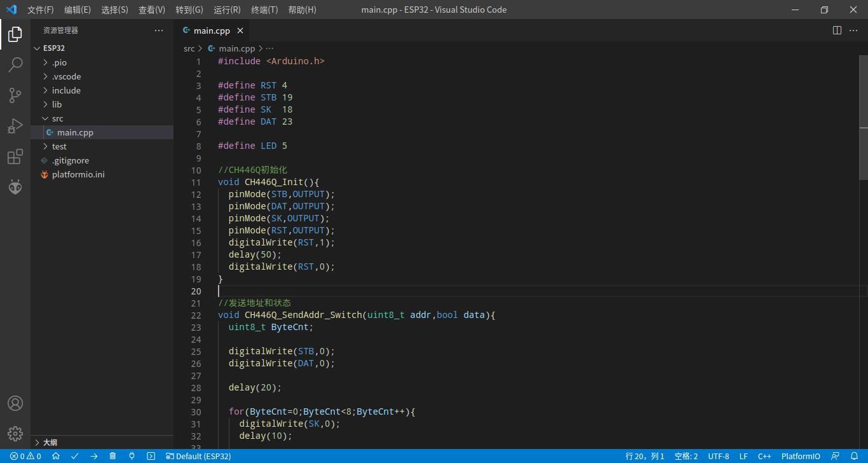Viewport: 868px width, 463px height.
Task: Open the Extensions view
Action: [15, 156]
